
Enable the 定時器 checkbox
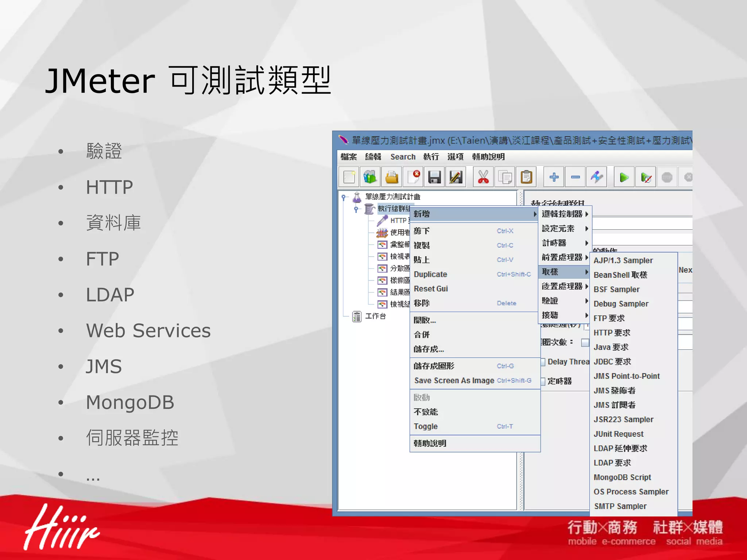543,381
